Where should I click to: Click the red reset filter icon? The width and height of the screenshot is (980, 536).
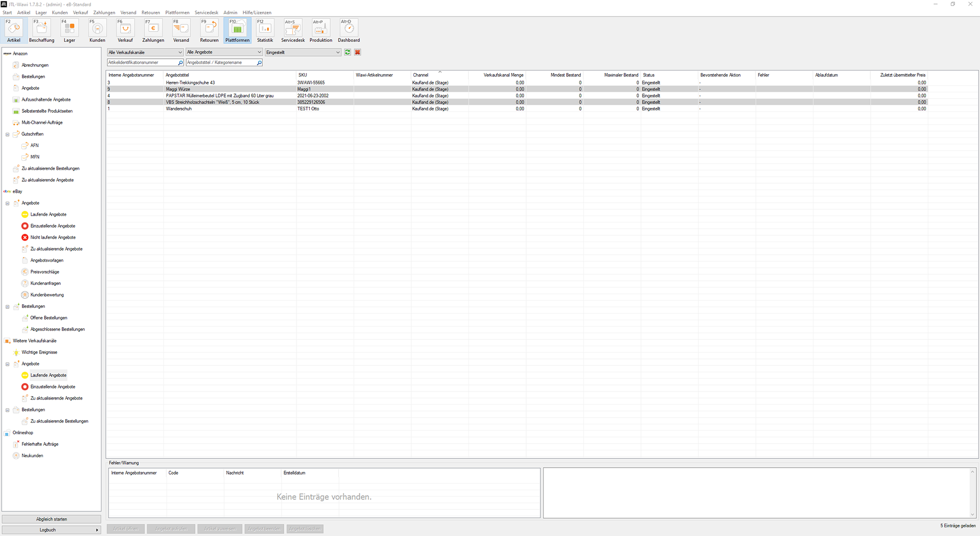point(358,52)
